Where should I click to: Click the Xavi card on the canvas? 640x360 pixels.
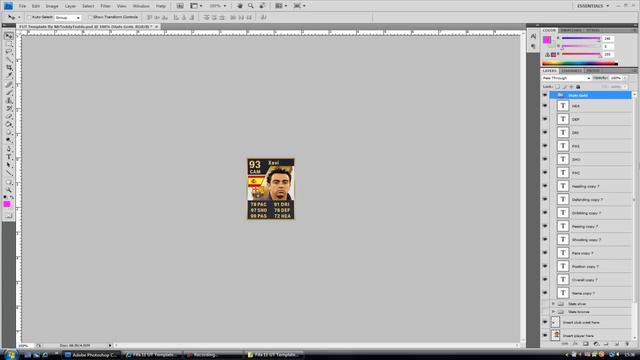tap(271, 189)
